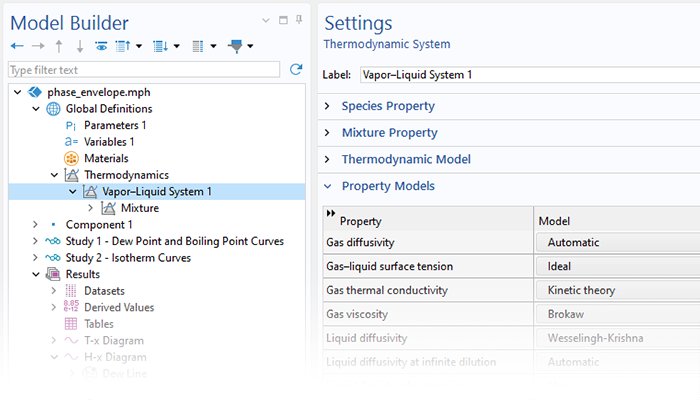Click the Results node icon
The image size is (700, 400).
point(53,274)
